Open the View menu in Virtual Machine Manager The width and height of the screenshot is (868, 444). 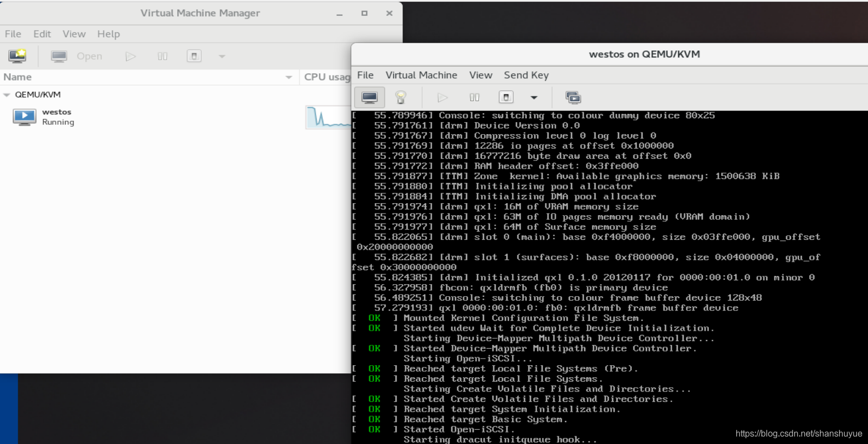pyautogui.click(x=74, y=34)
